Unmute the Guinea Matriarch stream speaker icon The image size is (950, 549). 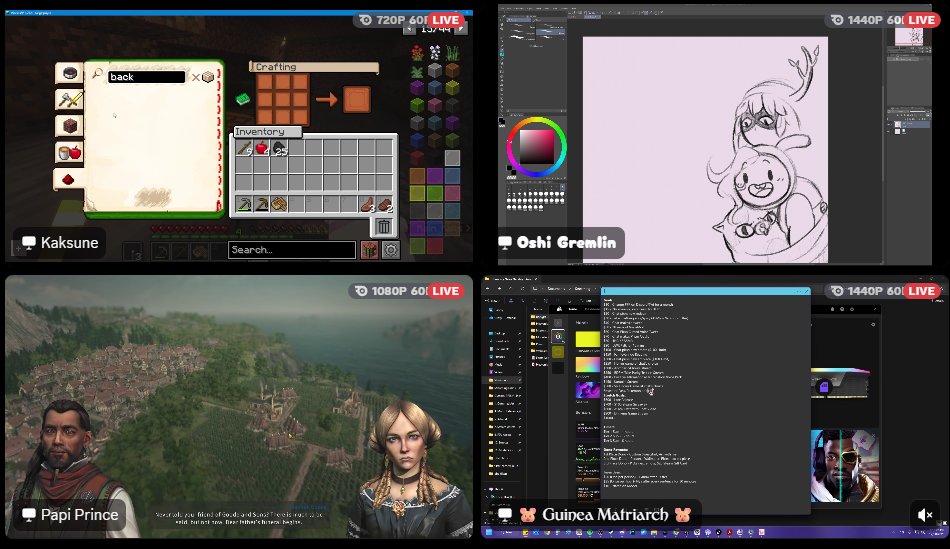click(x=925, y=514)
